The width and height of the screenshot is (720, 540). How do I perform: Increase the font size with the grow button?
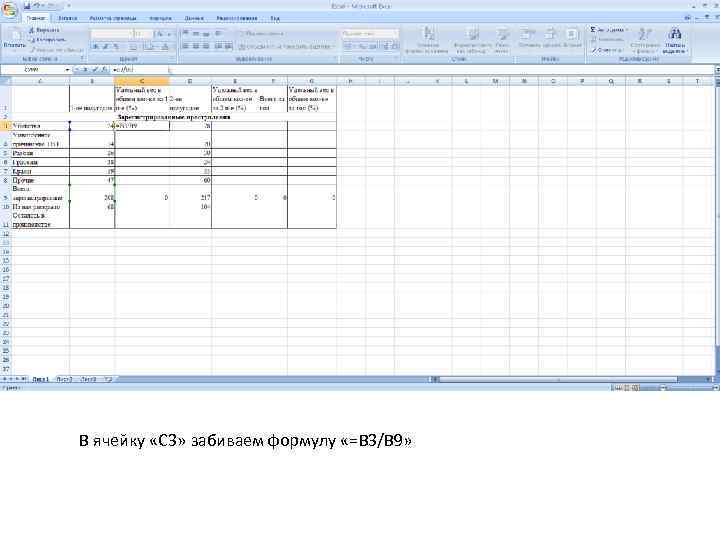(x=158, y=34)
